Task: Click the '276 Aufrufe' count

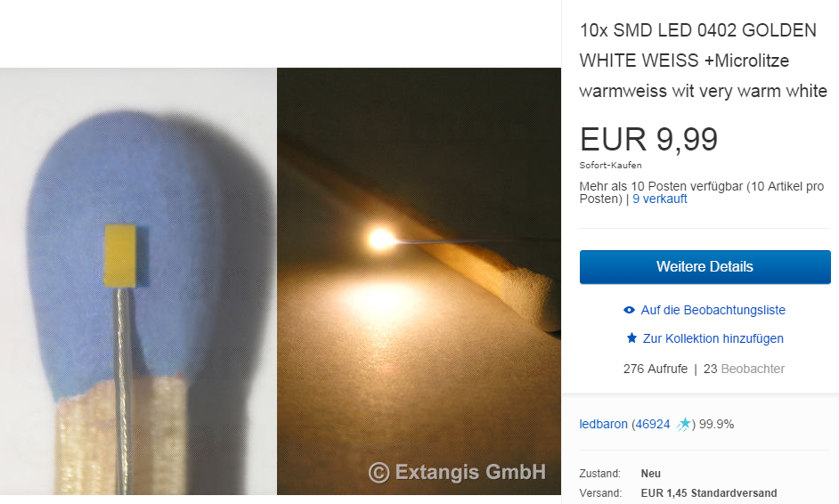Action: coord(656,369)
